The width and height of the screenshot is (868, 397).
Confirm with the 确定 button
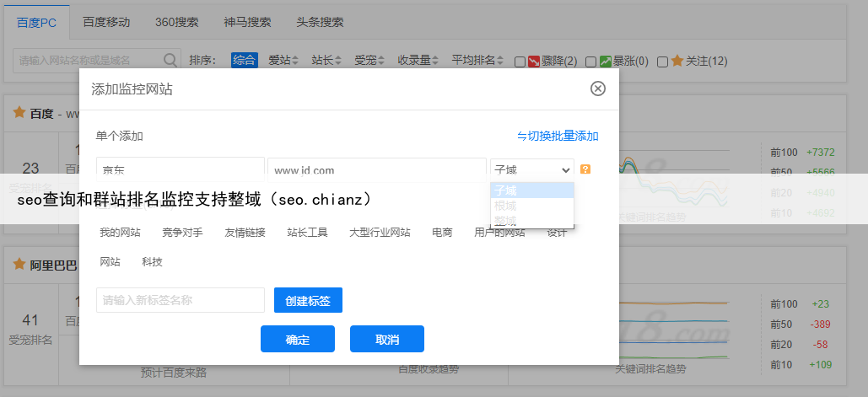pos(298,339)
